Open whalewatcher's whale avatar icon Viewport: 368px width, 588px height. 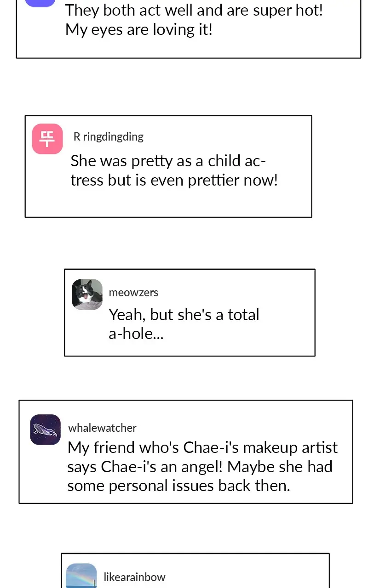(x=46, y=430)
